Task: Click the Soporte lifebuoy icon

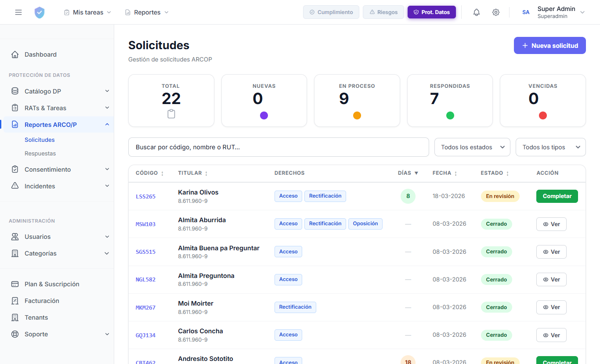Action: coord(15,334)
